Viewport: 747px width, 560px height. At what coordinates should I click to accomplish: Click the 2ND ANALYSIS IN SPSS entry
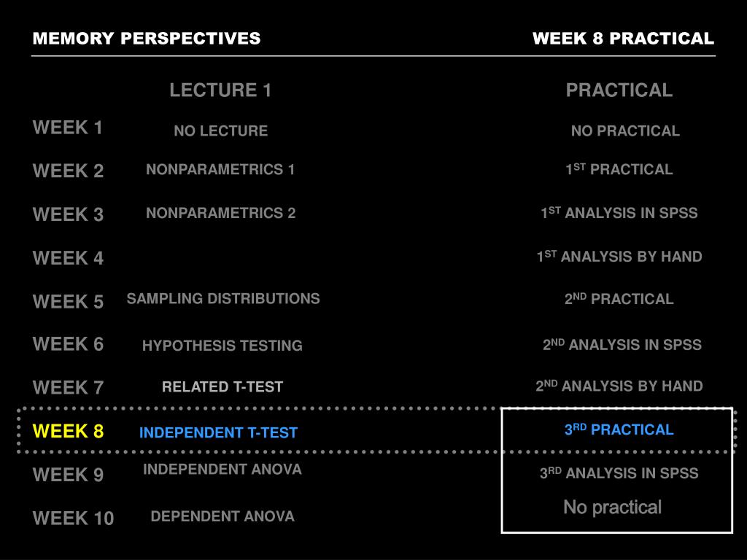coord(622,344)
